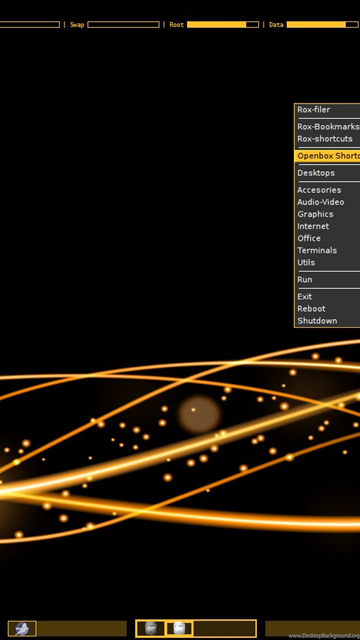The image size is (360, 640).
Task: Open the Internet category
Action: tap(327, 226)
